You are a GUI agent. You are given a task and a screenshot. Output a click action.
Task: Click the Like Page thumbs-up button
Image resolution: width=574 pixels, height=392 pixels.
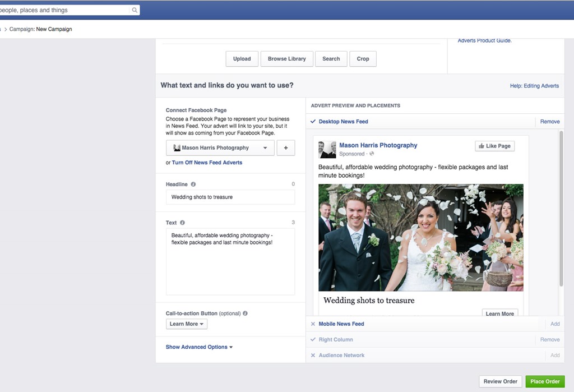tap(494, 146)
